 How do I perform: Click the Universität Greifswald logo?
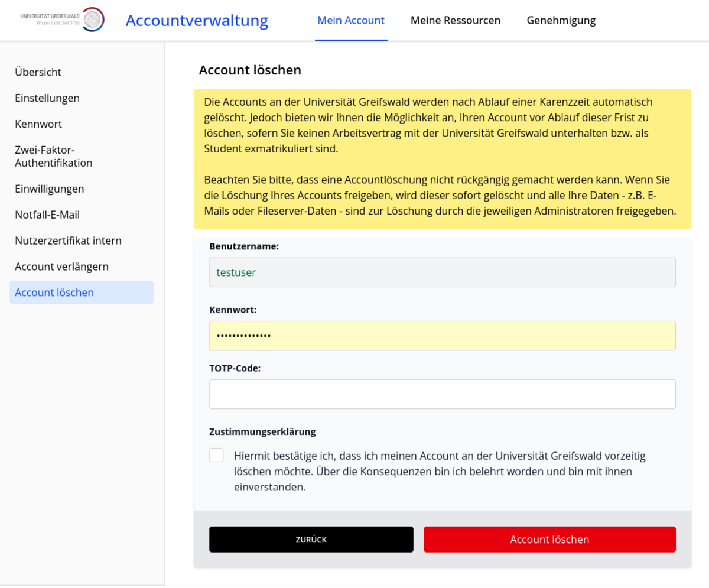point(62,20)
